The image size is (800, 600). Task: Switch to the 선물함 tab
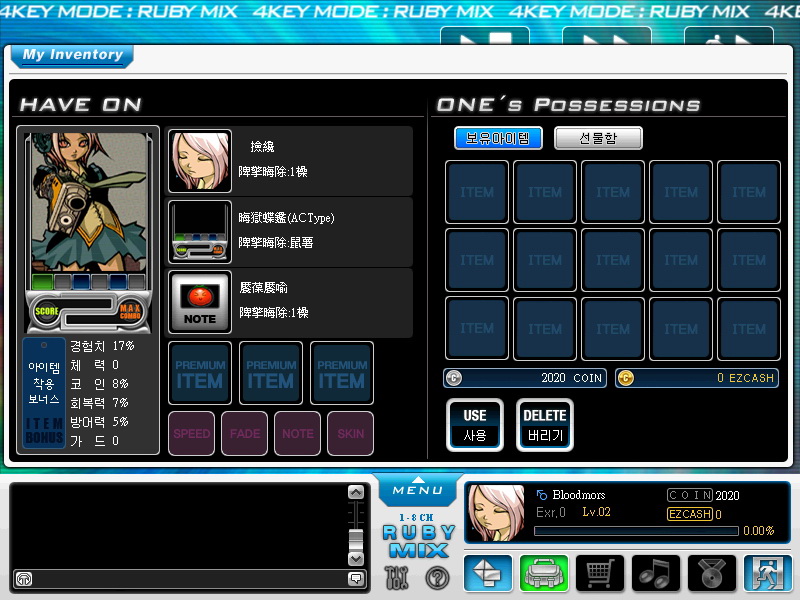[x=598, y=138]
